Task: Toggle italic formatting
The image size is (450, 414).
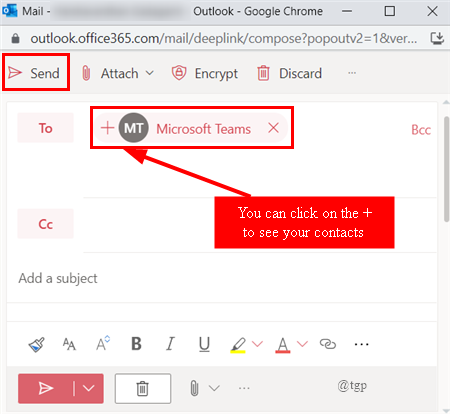Action: pos(170,344)
